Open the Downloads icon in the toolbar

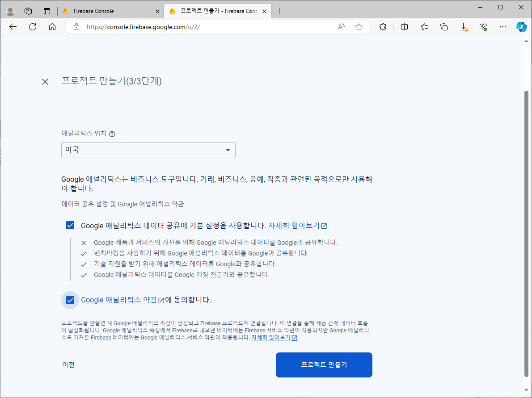(x=464, y=27)
